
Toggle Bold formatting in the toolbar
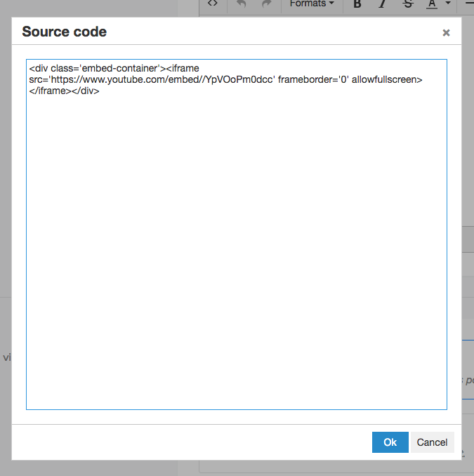357,4
